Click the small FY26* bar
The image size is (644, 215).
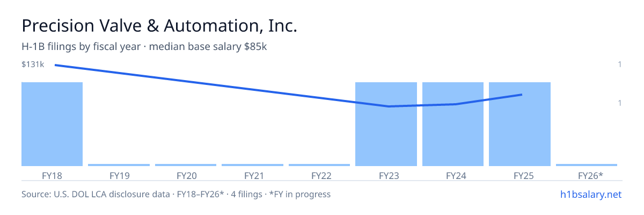587,165
